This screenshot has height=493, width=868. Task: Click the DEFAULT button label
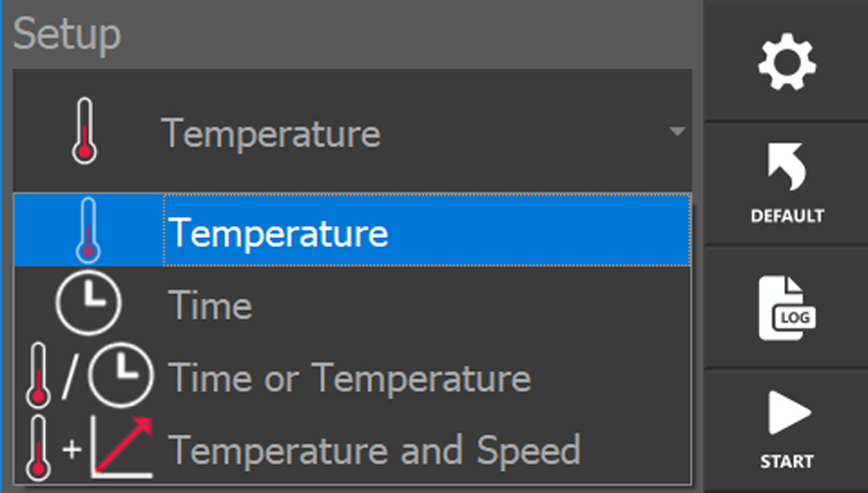pos(787,216)
